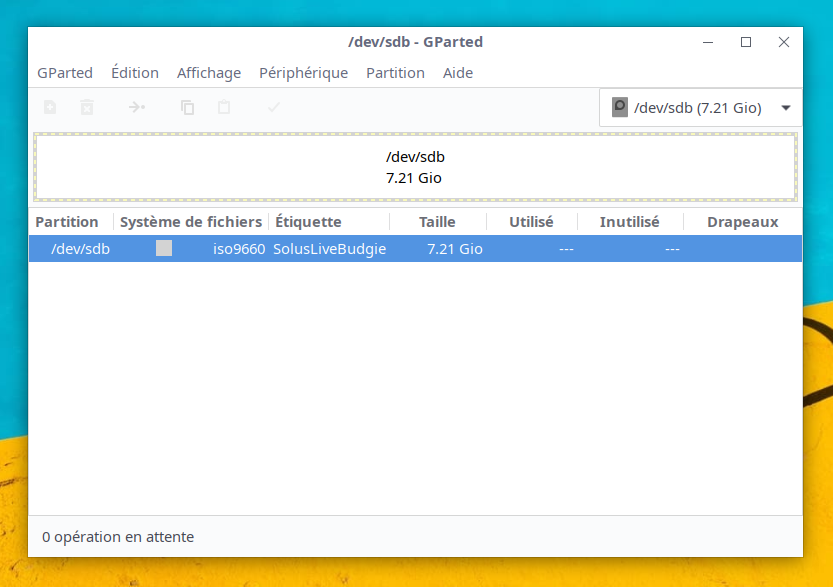
Task: Open the GParted menu
Action: (65, 73)
